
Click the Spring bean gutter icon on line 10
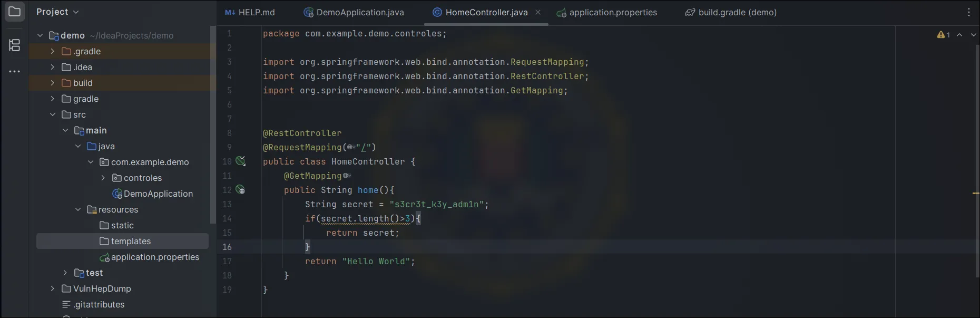tap(240, 161)
